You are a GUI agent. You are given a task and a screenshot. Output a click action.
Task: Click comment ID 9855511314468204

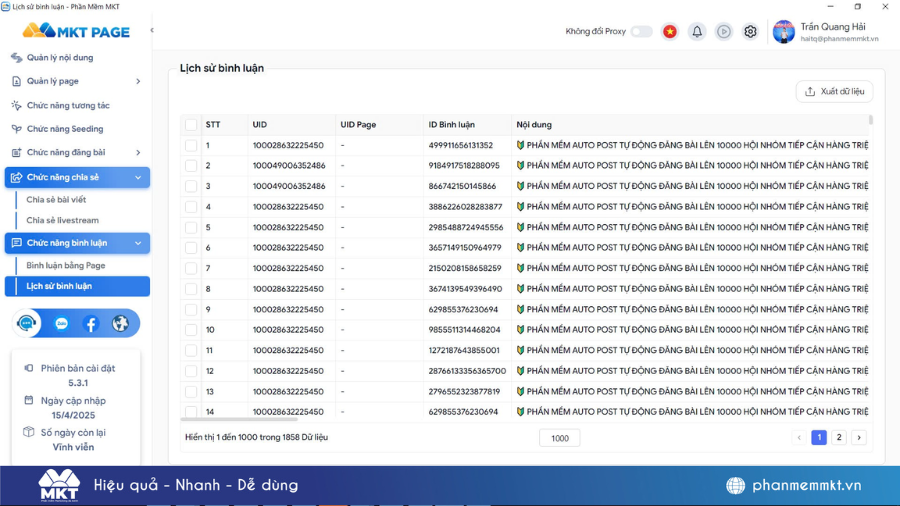coord(464,330)
